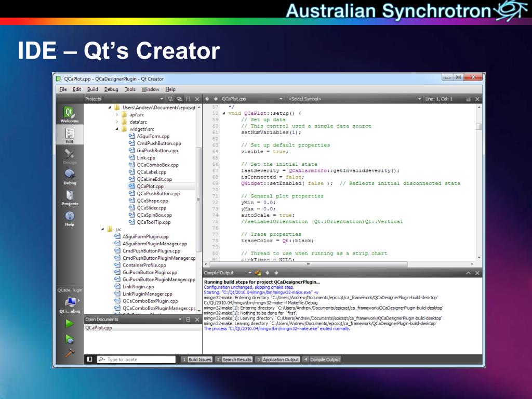Collapse the src folder node
The image size is (532, 399).
(x=102, y=229)
